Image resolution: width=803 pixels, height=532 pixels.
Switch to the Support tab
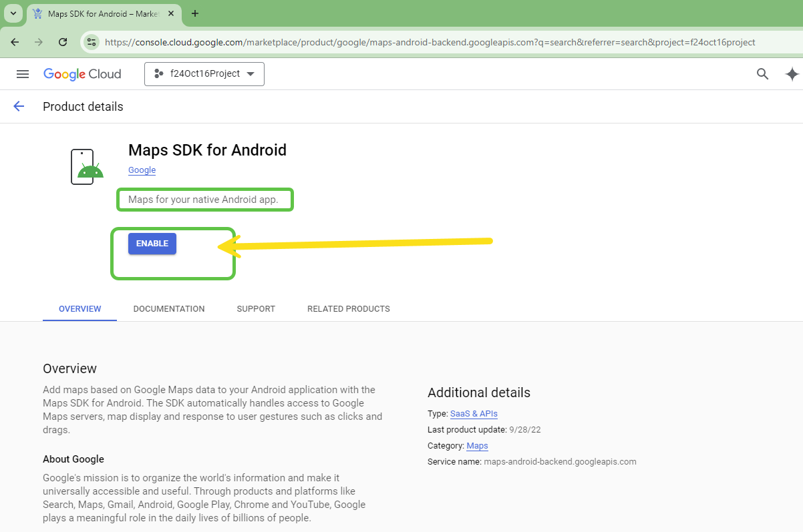click(256, 309)
